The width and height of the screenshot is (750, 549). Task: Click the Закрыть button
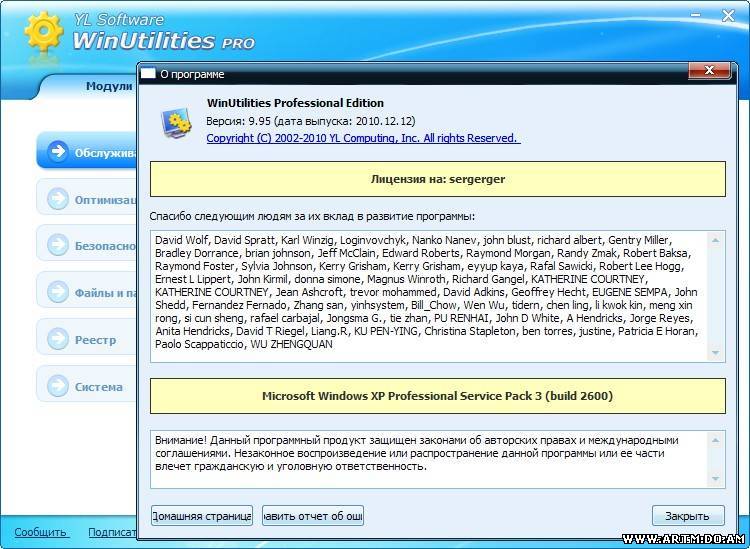pyautogui.click(x=688, y=516)
